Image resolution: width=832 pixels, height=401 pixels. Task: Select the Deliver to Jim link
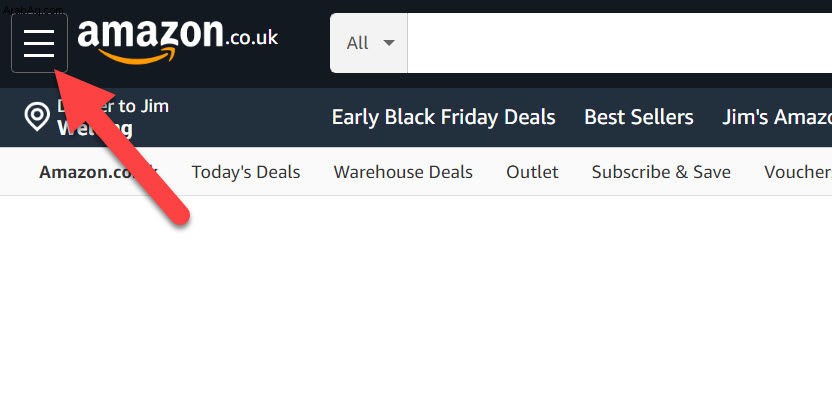pyautogui.click(x=113, y=106)
